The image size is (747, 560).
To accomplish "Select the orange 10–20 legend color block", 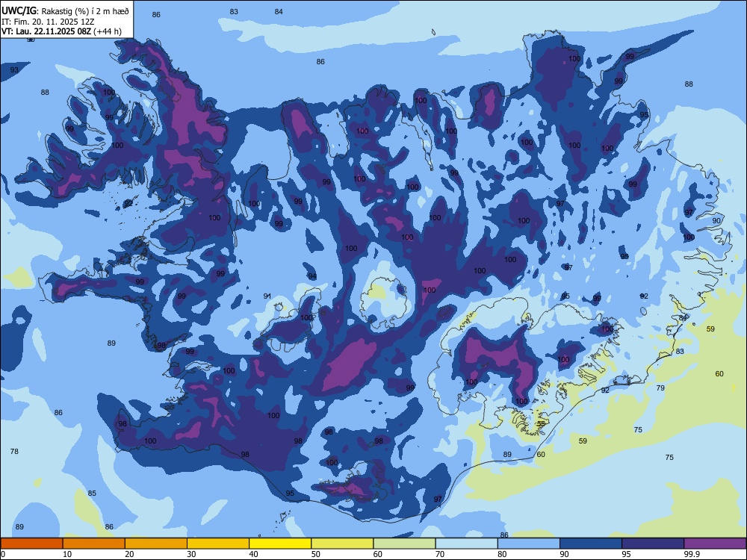I will tap(94, 544).
